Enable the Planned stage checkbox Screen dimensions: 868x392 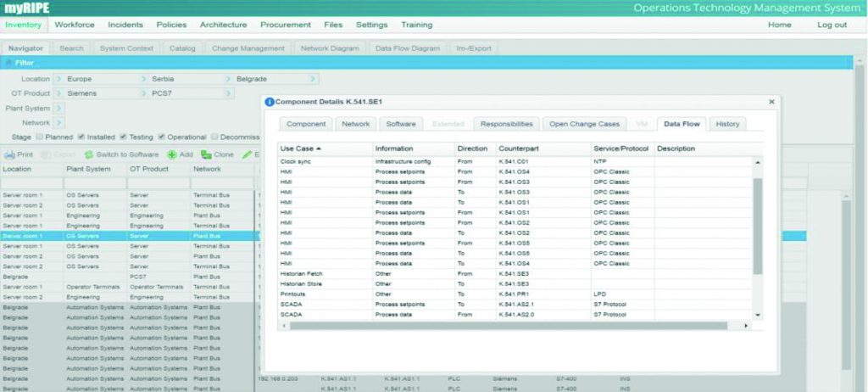40,137
